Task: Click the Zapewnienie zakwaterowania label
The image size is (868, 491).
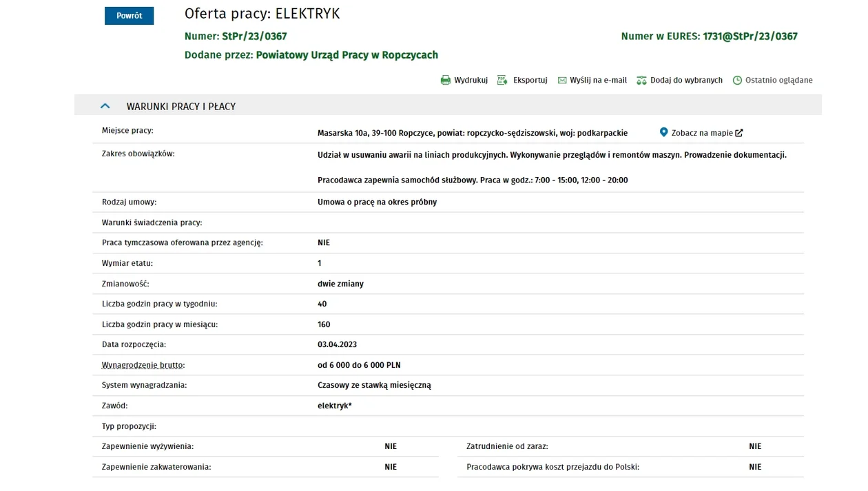Action: pos(156,467)
